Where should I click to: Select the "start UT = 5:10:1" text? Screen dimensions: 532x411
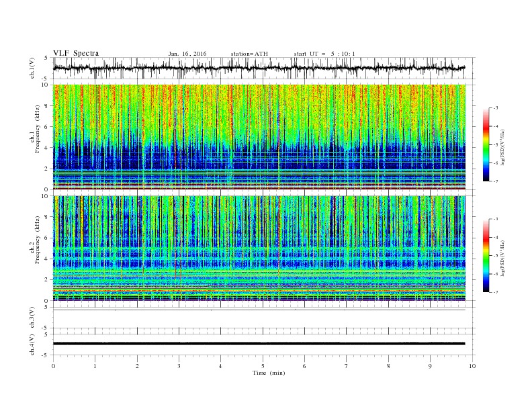point(324,54)
